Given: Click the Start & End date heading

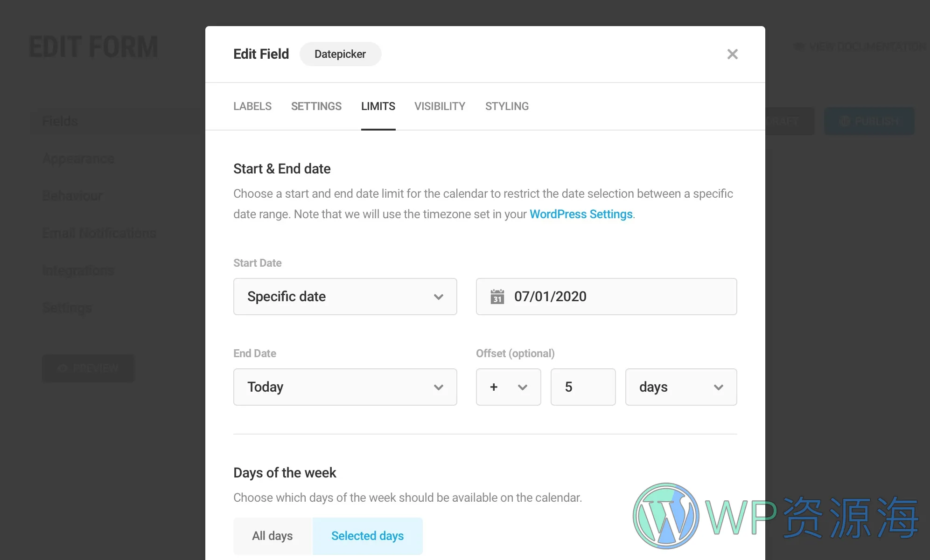Looking at the screenshot, I should 282,169.
